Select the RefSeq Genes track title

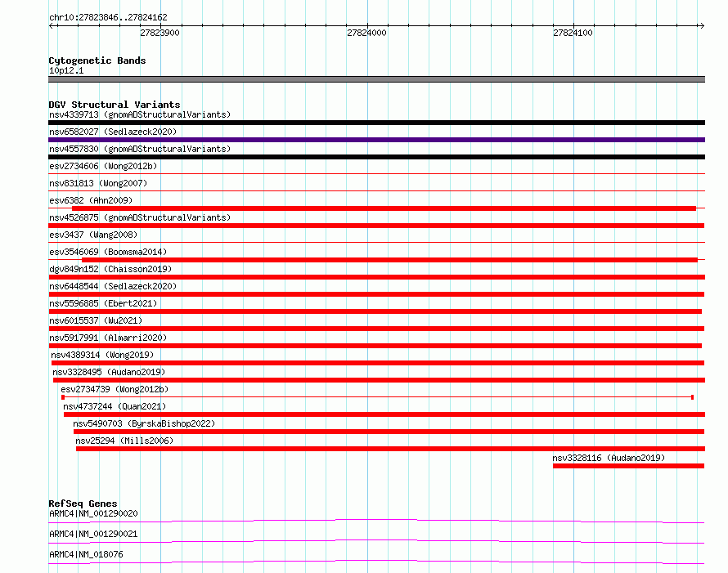(x=83, y=504)
